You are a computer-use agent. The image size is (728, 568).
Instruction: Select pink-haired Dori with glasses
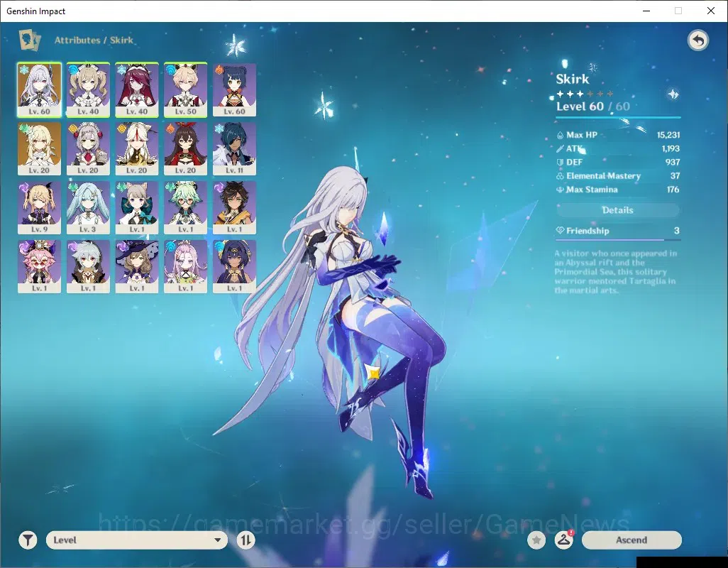40,266
